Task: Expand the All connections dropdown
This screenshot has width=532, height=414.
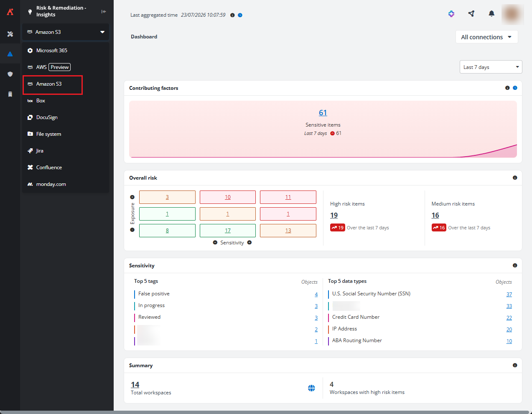Action: [486, 37]
